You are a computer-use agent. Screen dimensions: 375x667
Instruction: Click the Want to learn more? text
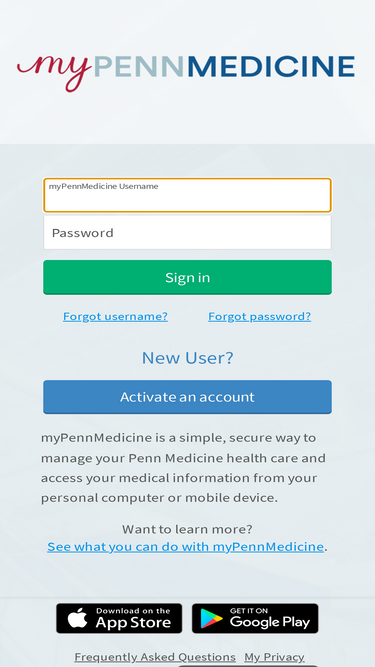[188, 529]
